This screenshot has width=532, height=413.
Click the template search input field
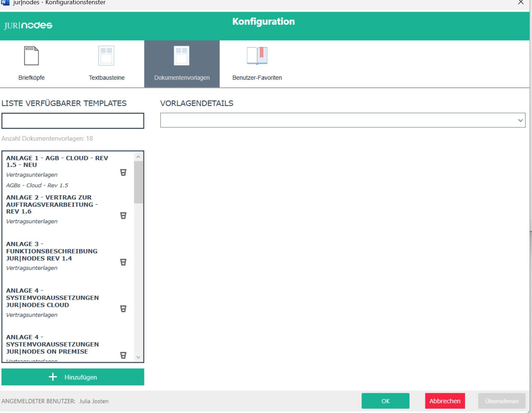pyautogui.click(x=73, y=121)
